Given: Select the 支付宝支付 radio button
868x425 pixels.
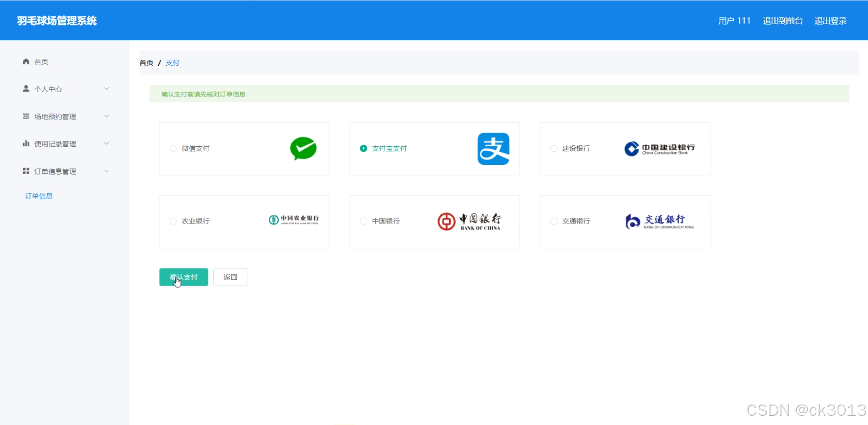Looking at the screenshot, I should coord(364,149).
